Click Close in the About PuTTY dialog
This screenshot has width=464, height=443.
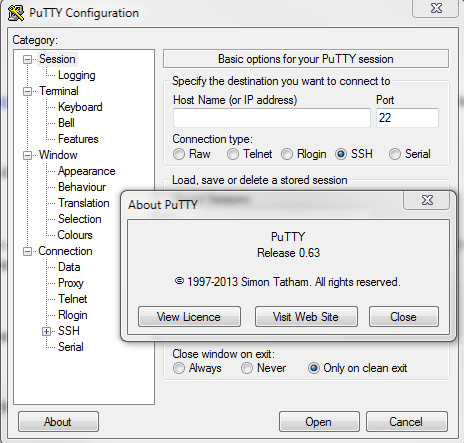tap(404, 317)
